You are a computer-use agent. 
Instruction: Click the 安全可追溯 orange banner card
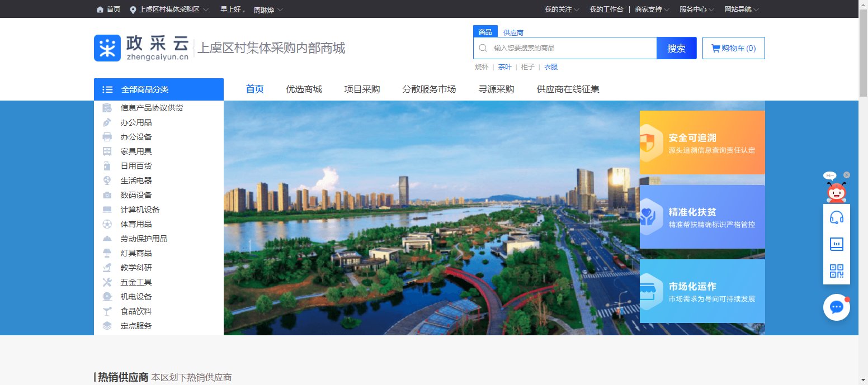coord(702,142)
